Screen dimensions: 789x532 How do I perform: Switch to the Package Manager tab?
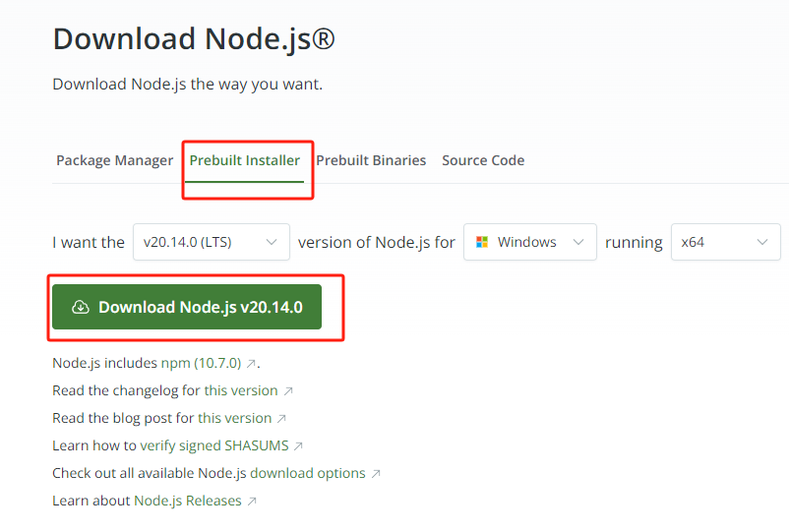click(x=114, y=160)
